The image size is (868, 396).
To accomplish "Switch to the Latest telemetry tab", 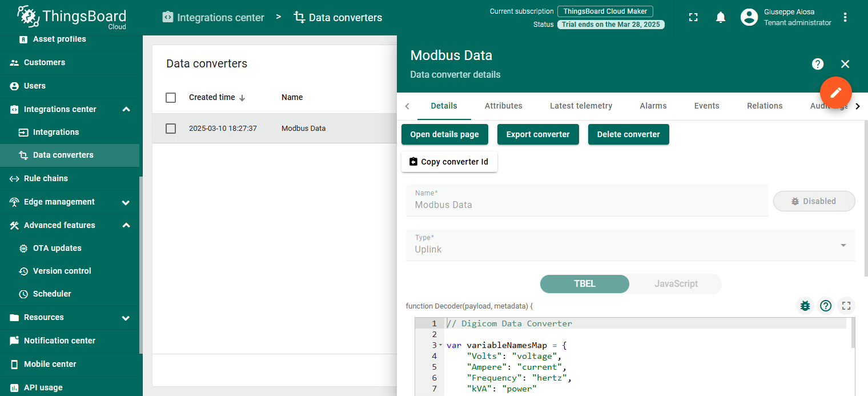I will click(581, 106).
